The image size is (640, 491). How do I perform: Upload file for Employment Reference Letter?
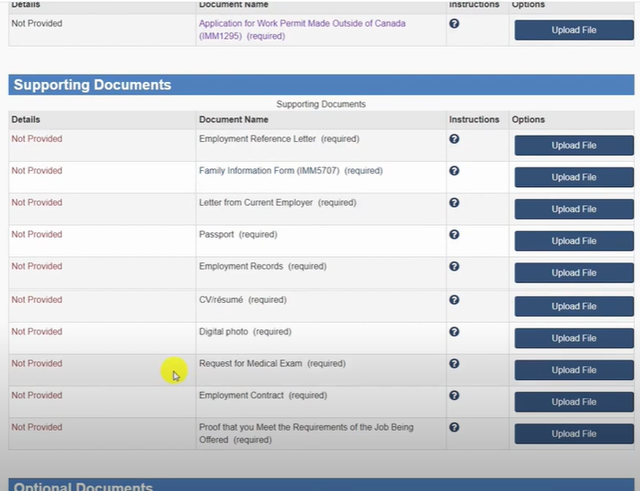pos(573,146)
